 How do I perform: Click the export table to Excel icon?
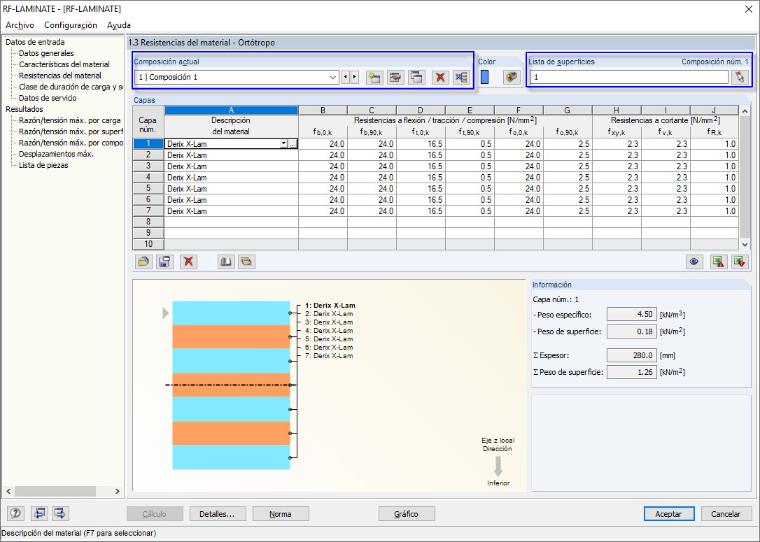[x=718, y=262]
